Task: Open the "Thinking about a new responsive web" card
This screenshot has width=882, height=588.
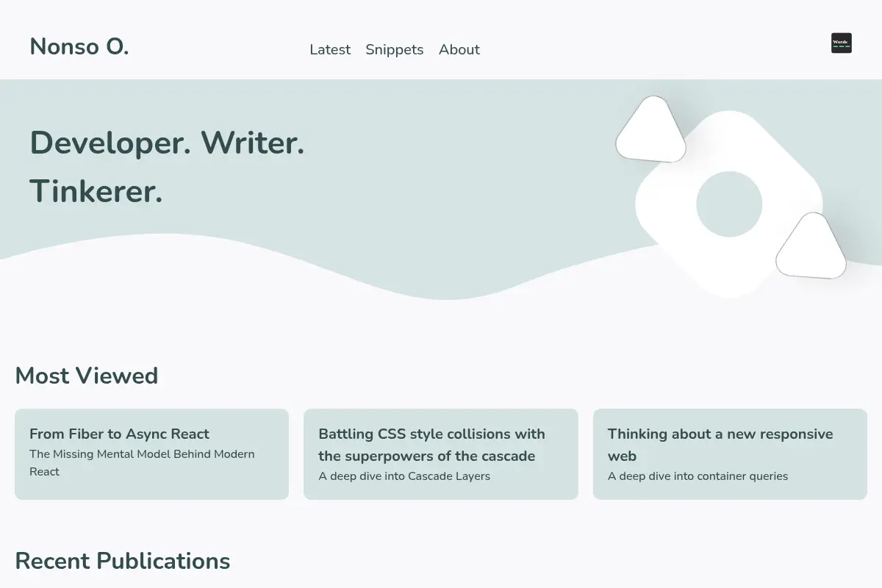Action: tap(730, 454)
